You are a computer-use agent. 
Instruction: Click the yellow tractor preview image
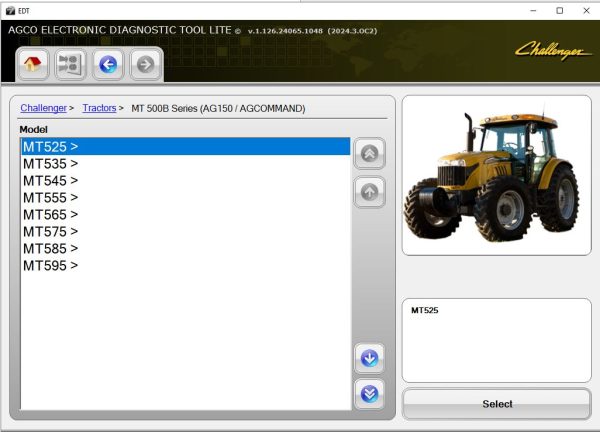click(496, 175)
